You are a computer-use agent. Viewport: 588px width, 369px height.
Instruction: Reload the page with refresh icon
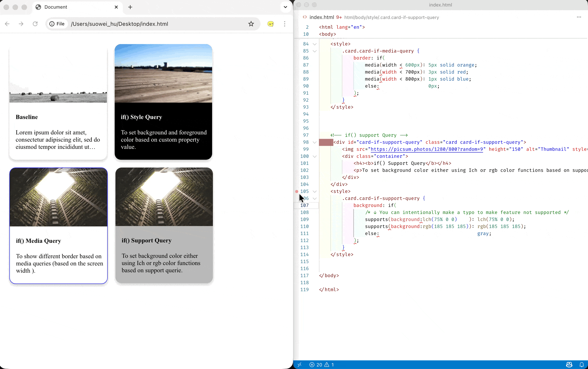pyautogui.click(x=35, y=24)
